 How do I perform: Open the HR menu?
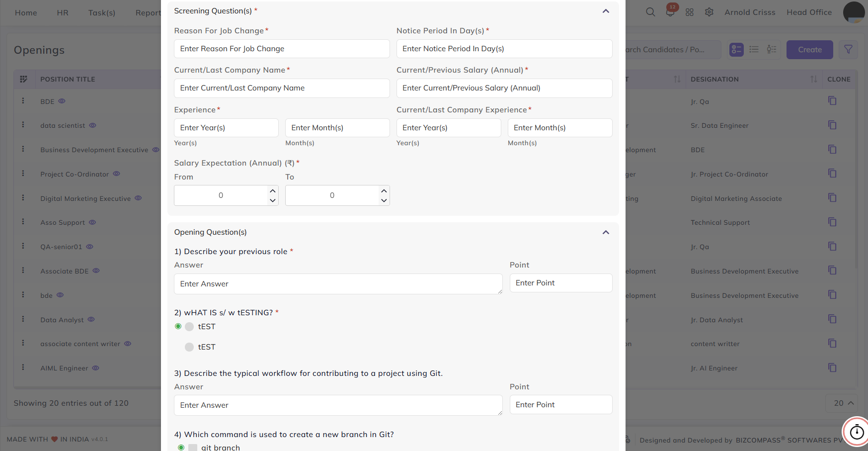[63, 12]
